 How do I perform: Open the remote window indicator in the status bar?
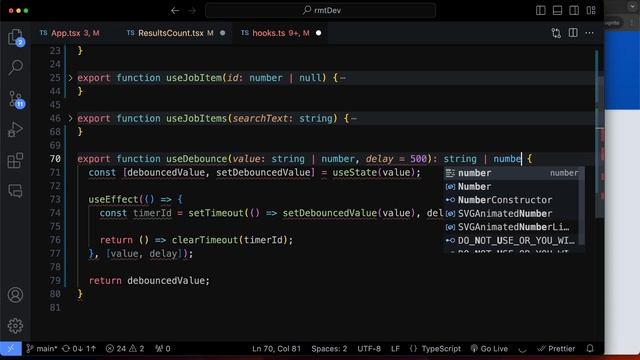[x=11, y=349]
